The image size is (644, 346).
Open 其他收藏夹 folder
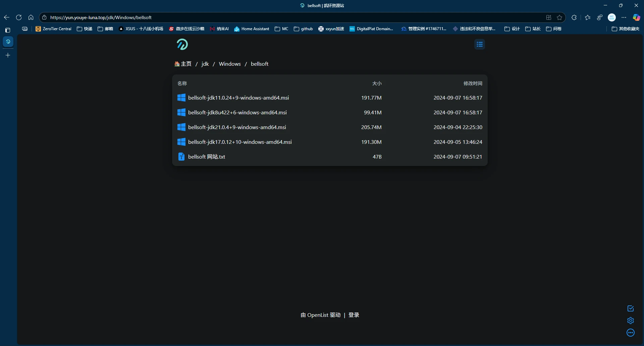[626, 29]
